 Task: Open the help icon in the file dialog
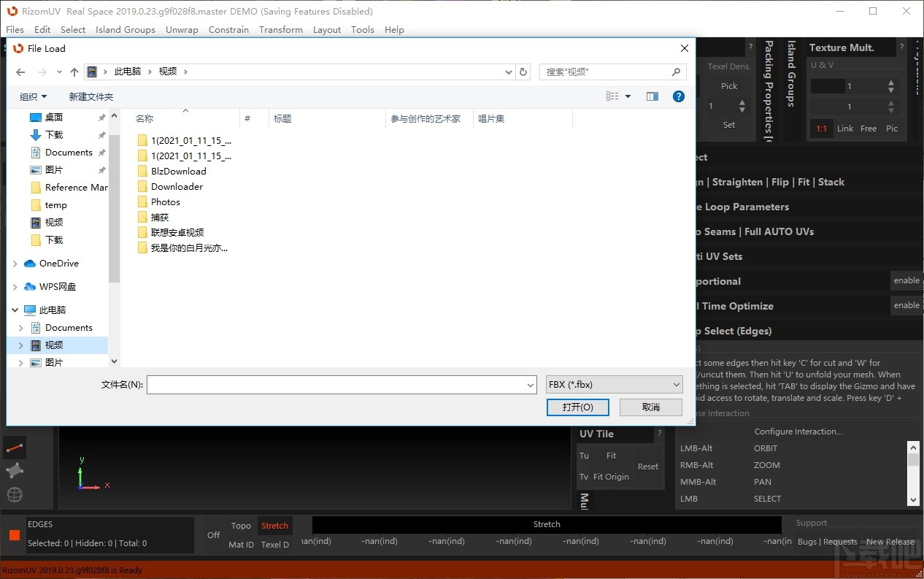tap(678, 96)
